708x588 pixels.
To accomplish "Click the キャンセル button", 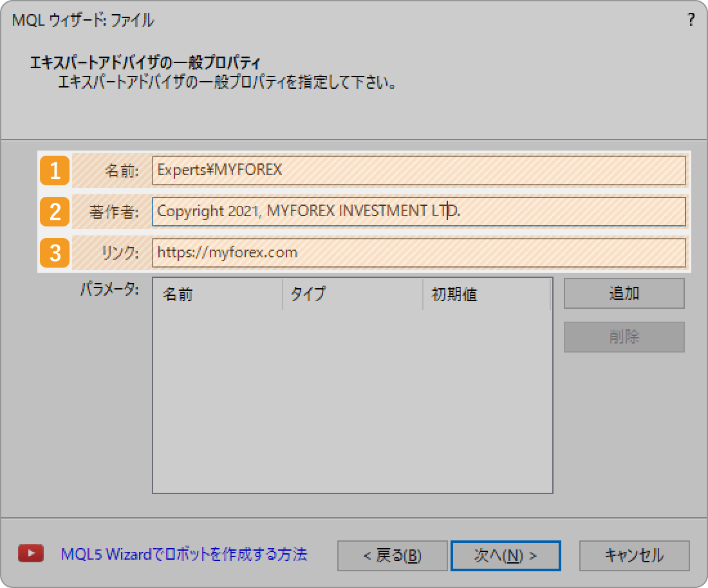I will coord(635,555).
